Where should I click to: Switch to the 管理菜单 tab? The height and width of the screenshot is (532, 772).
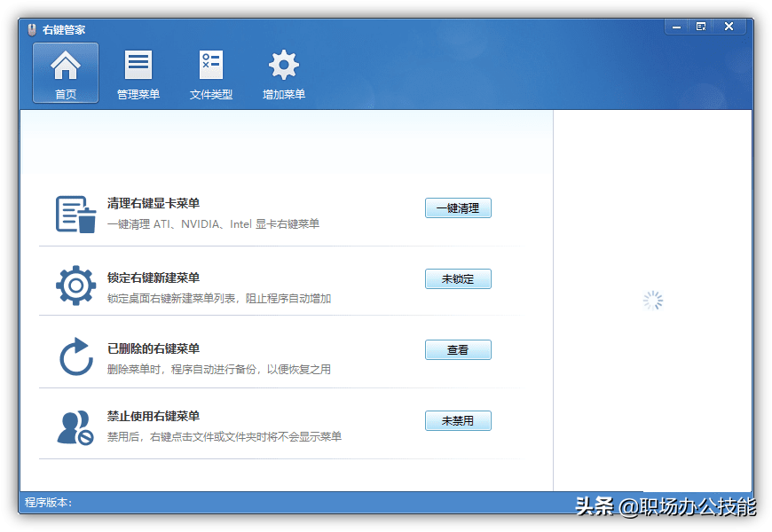tap(138, 73)
